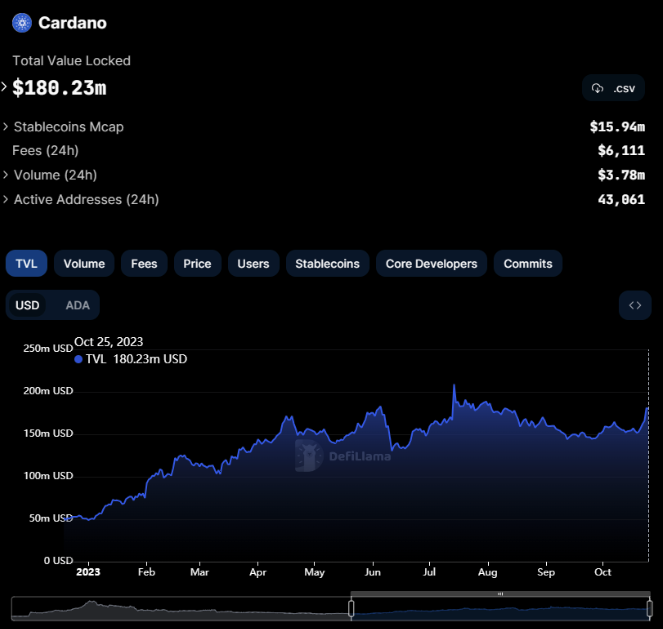Click the Aug x-axis label
663x629 pixels.
488,572
